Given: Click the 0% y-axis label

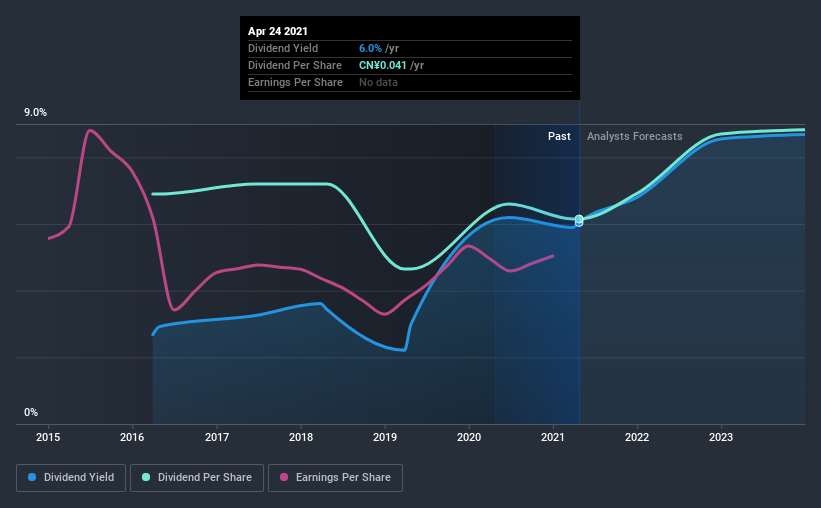Looking at the screenshot, I should tap(31, 413).
